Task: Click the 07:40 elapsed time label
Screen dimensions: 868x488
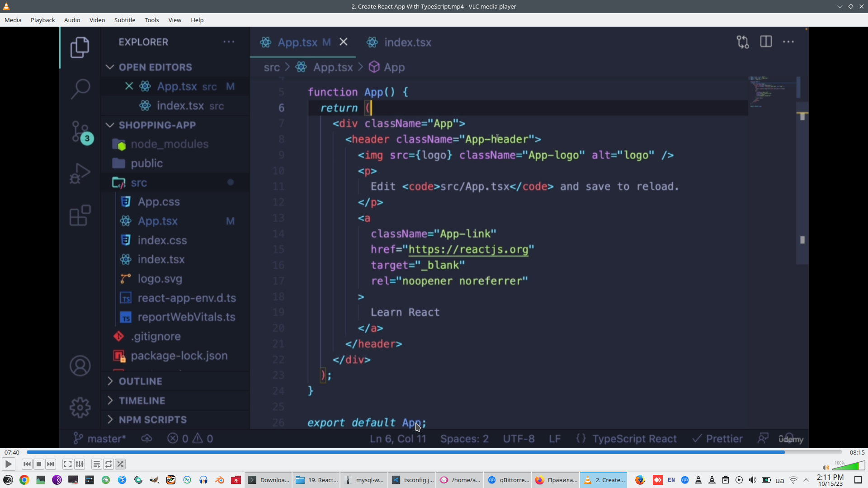Action: click(12, 452)
